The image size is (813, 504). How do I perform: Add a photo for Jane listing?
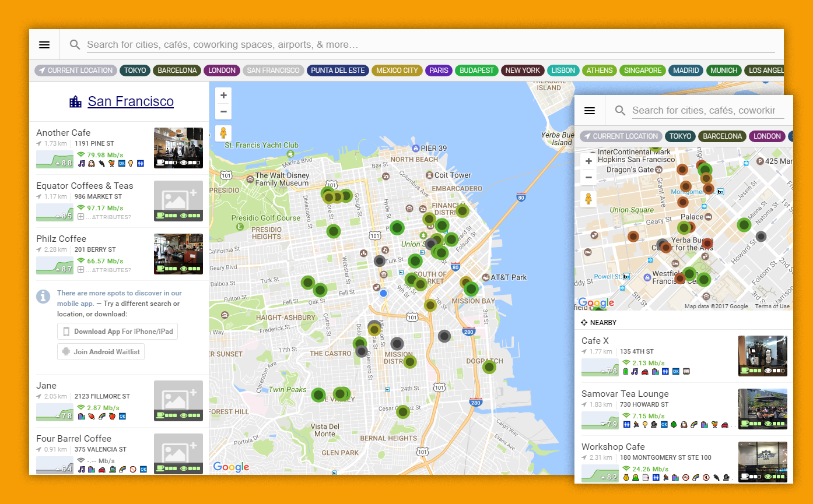click(178, 401)
